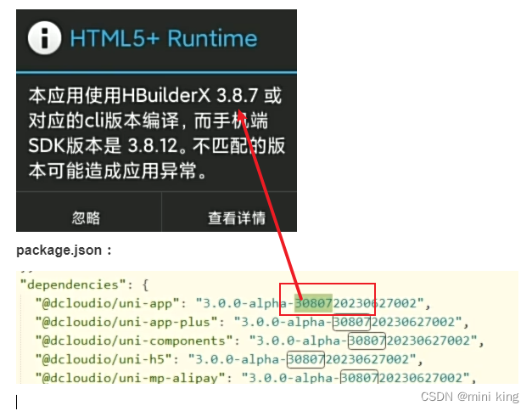Click the highlighted 30807 in the uni-app version
Image resolution: width=532 pixels, height=411 pixels.
click(x=313, y=303)
